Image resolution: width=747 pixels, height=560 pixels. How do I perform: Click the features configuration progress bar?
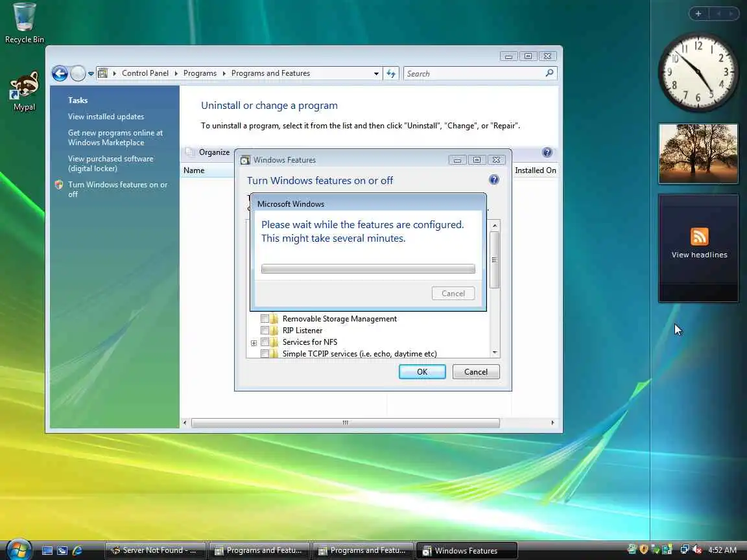[368, 268]
